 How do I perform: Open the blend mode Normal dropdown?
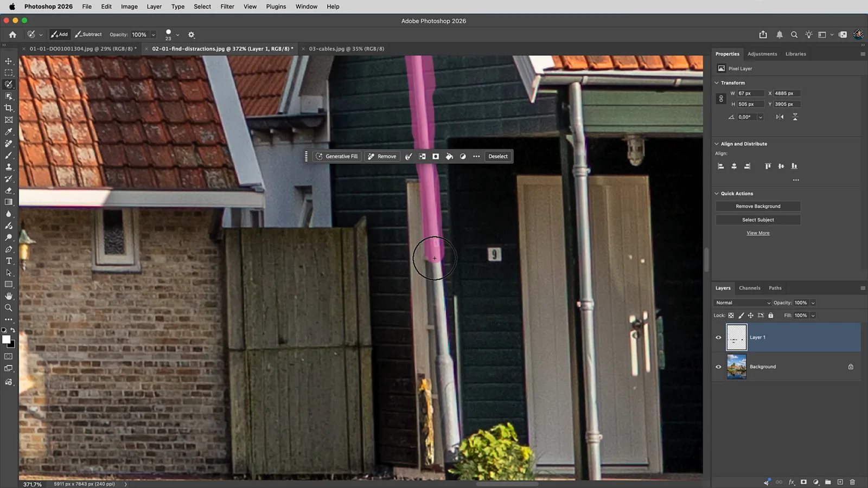click(742, 303)
